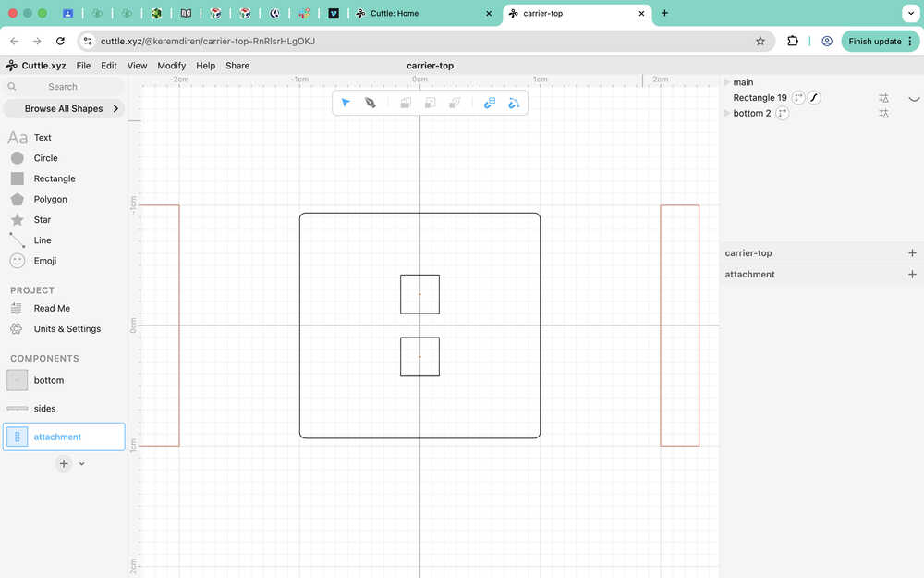Pick the Line shape
The image size is (924, 578).
43,240
